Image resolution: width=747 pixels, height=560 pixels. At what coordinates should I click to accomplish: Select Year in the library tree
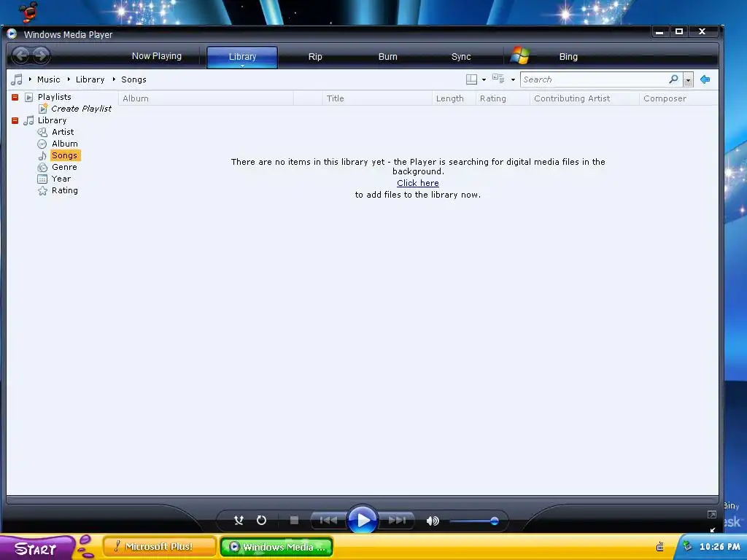click(61, 179)
